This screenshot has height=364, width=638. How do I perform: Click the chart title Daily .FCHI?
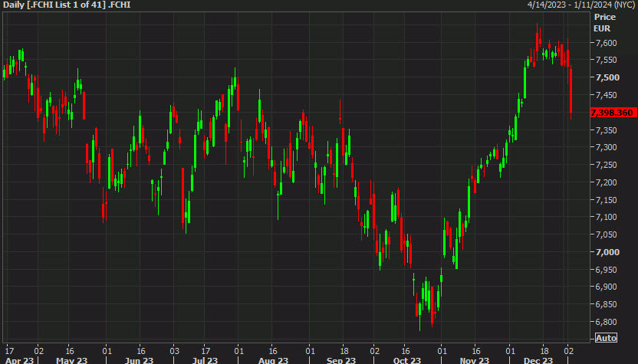tap(67, 5)
